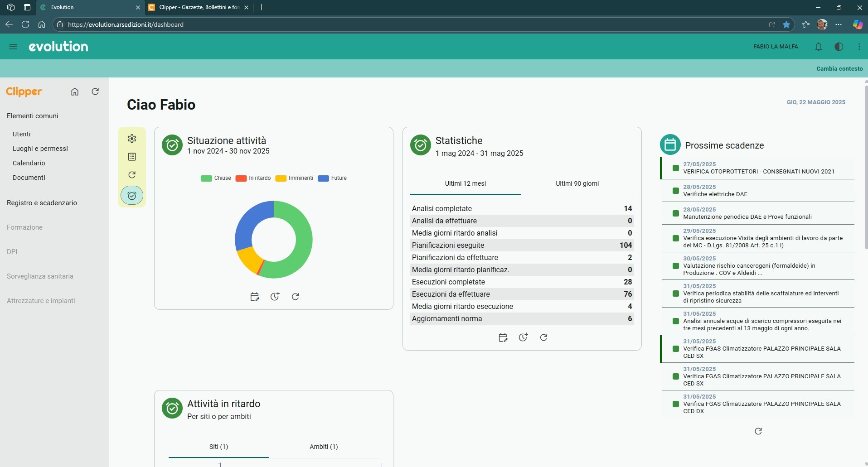The height and width of the screenshot is (467, 868).
Task: Click the reload icon in dashboard vertical toolbar
Action: coord(132,175)
